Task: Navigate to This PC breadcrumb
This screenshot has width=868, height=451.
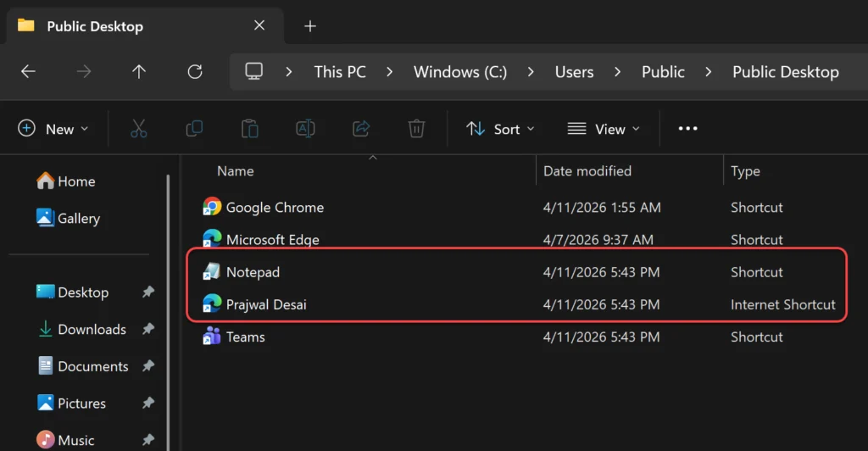Action: (x=340, y=72)
